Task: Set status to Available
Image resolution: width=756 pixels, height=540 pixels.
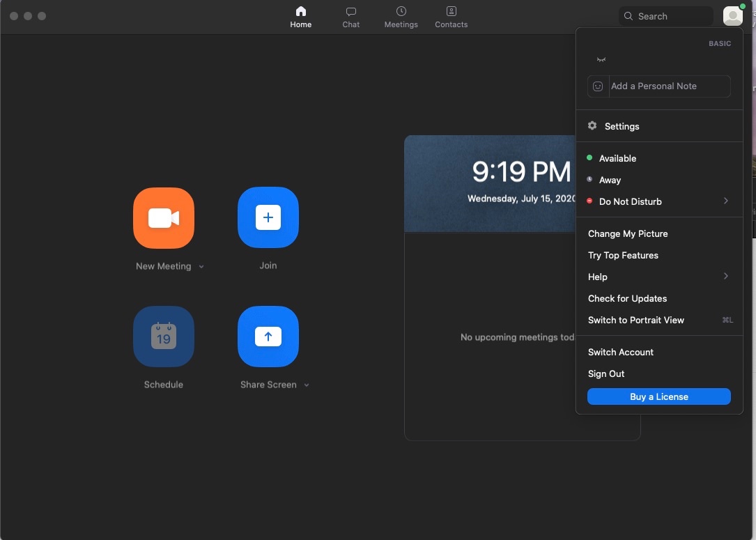Action: pyautogui.click(x=617, y=158)
